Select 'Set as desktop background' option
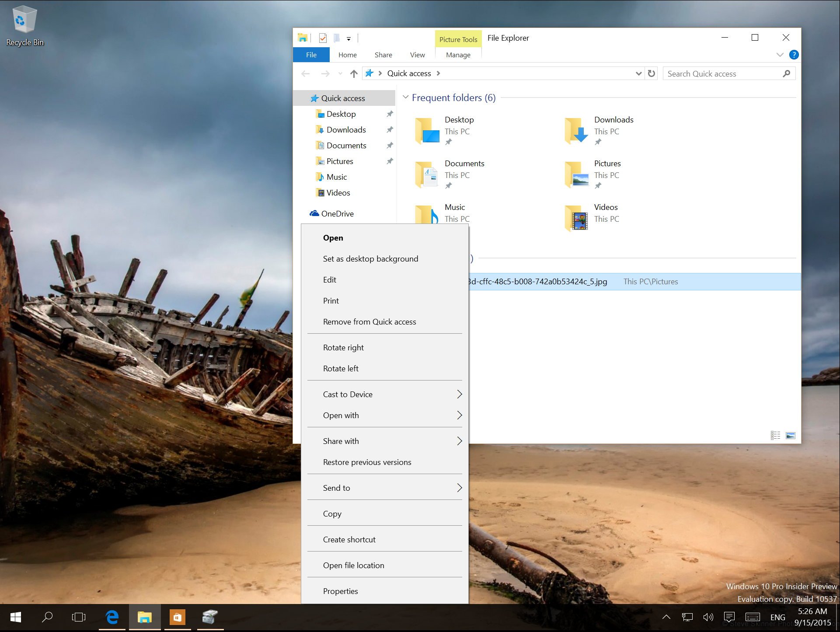Screen dimensions: 840x632 pyautogui.click(x=370, y=258)
